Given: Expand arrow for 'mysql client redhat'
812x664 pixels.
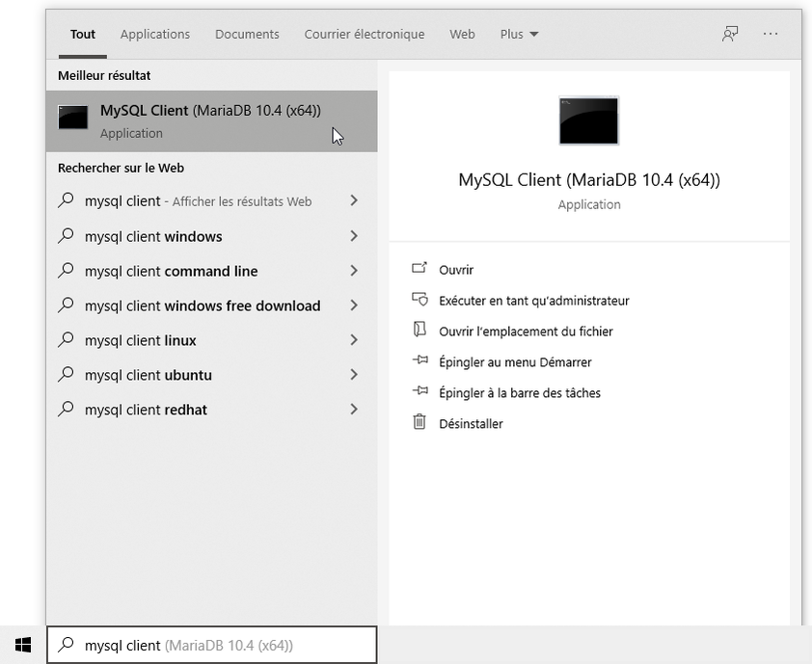Looking at the screenshot, I should point(354,410).
